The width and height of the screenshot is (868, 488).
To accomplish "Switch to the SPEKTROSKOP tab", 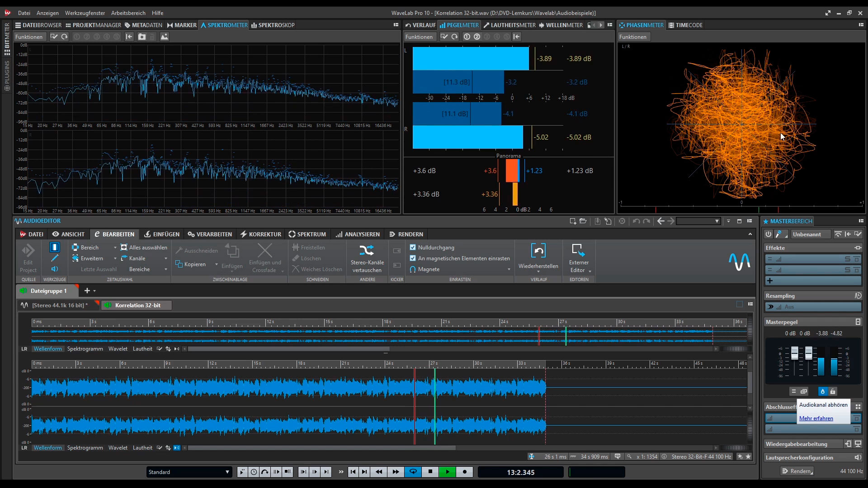I will pyautogui.click(x=273, y=25).
